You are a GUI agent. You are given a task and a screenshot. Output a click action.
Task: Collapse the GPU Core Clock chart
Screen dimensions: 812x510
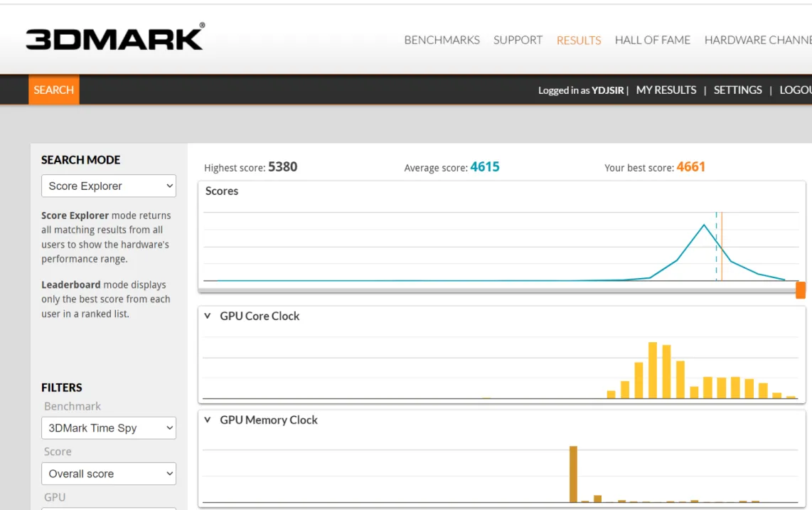pyautogui.click(x=208, y=316)
